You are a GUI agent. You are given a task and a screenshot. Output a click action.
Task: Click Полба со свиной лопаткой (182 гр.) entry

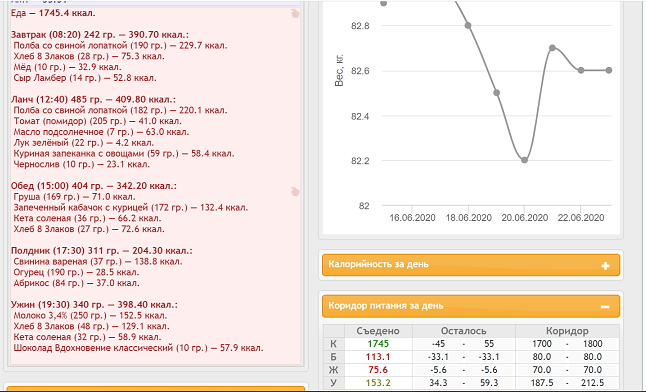(x=120, y=110)
